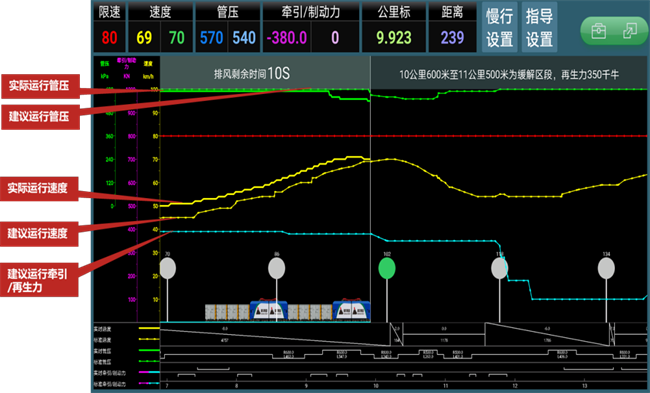Click the magenta-cyan real-time traction legend swatch
This screenshot has width=650, height=393.
point(149,372)
